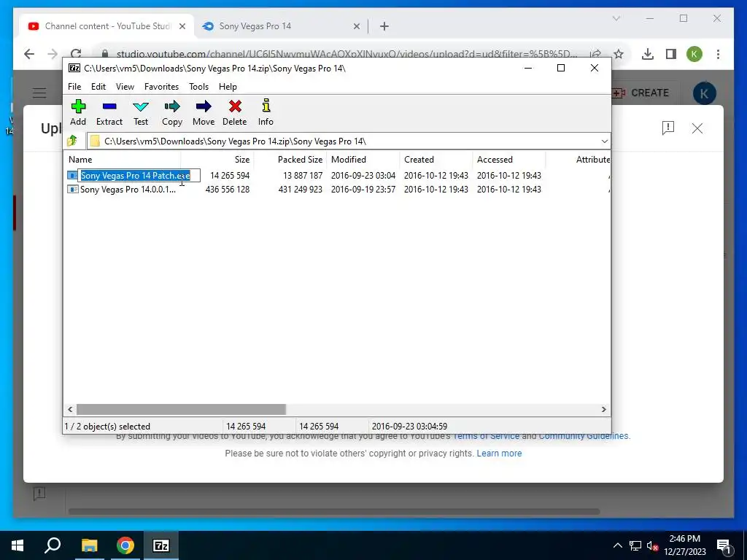Click the Move toolbar icon
747x560 pixels.
[x=204, y=106]
